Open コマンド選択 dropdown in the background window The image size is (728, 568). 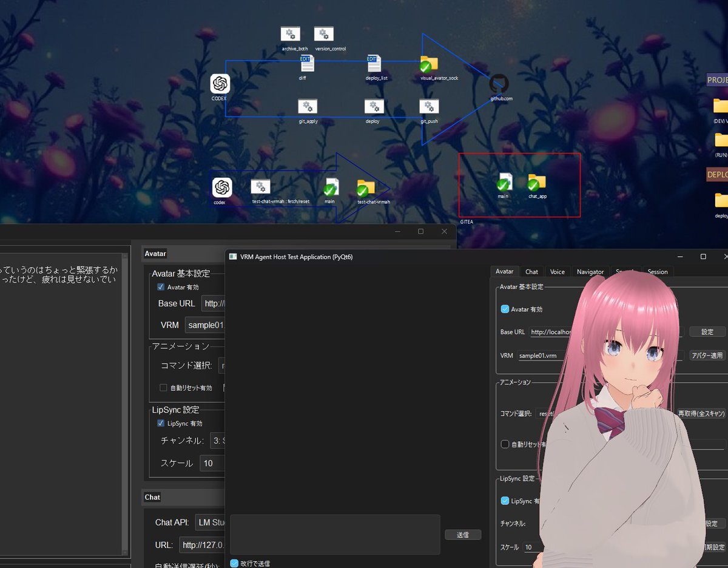(x=221, y=365)
